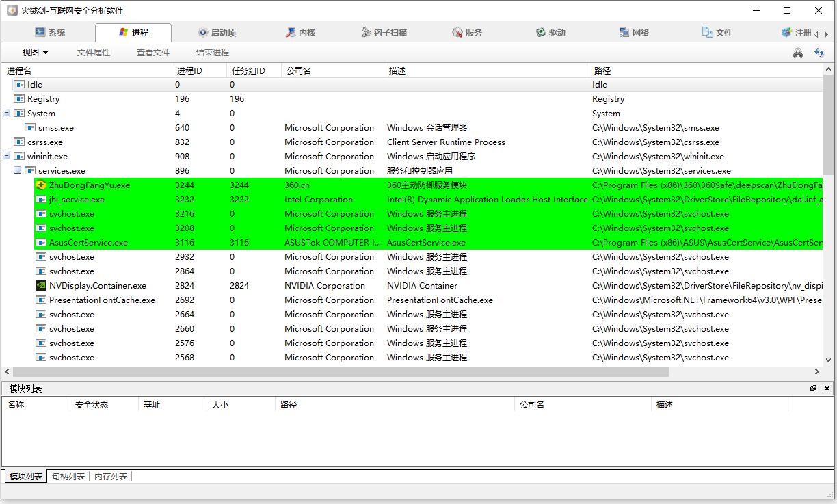Switch to the 启动项 tab
Screen dimensions: 837x504
217,32
